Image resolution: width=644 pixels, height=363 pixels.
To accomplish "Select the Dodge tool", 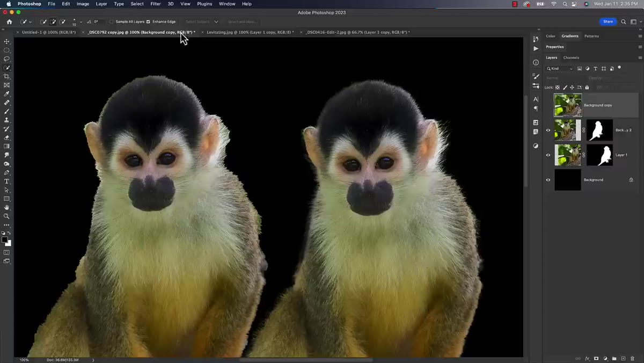I will [x=7, y=164].
